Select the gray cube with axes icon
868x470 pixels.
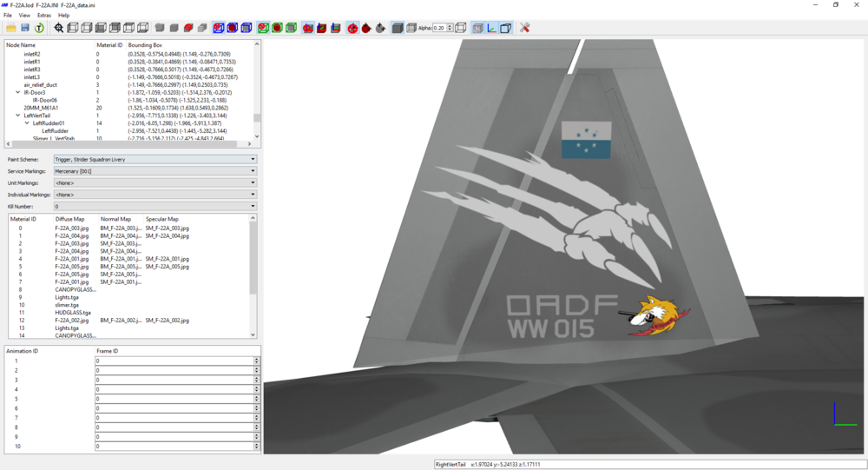[335, 28]
